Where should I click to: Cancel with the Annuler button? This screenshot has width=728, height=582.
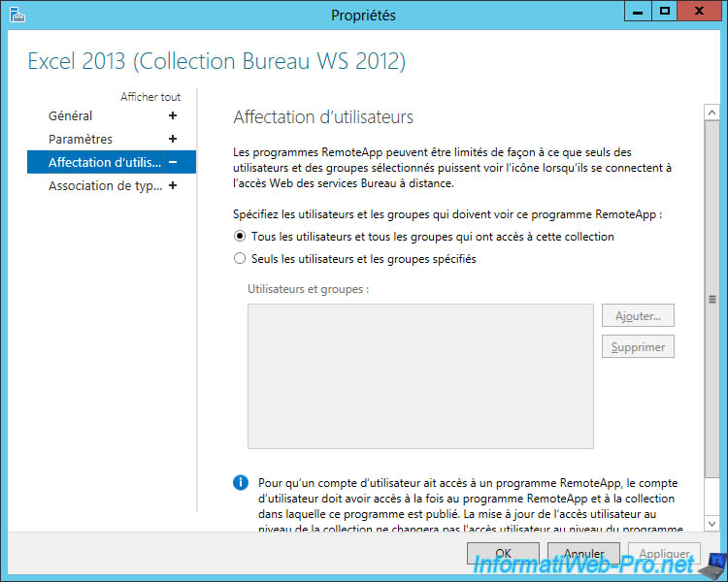[583, 553]
